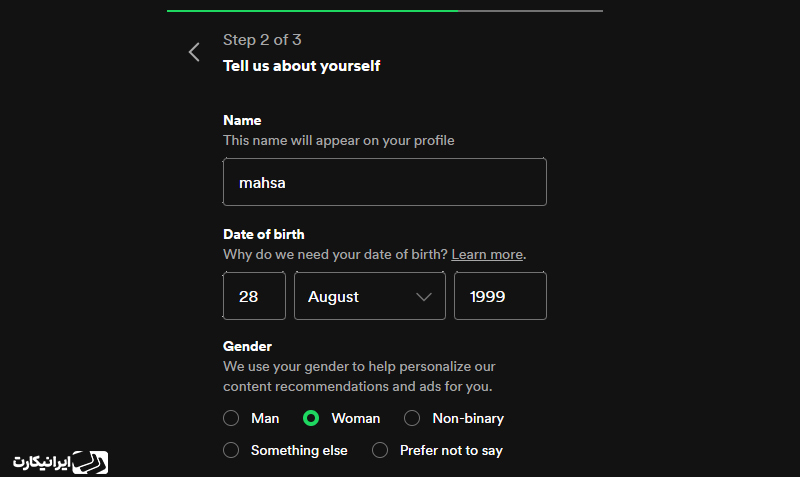This screenshot has width=800, height=477.
Task: Click the Non-binary label text
Action: (468, 418)
